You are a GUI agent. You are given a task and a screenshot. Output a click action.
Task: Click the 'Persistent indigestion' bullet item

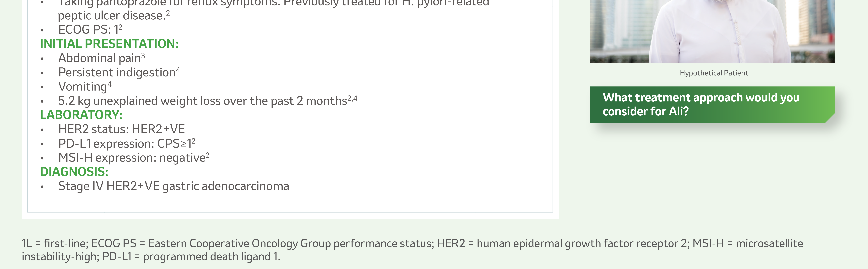point(119,72)
